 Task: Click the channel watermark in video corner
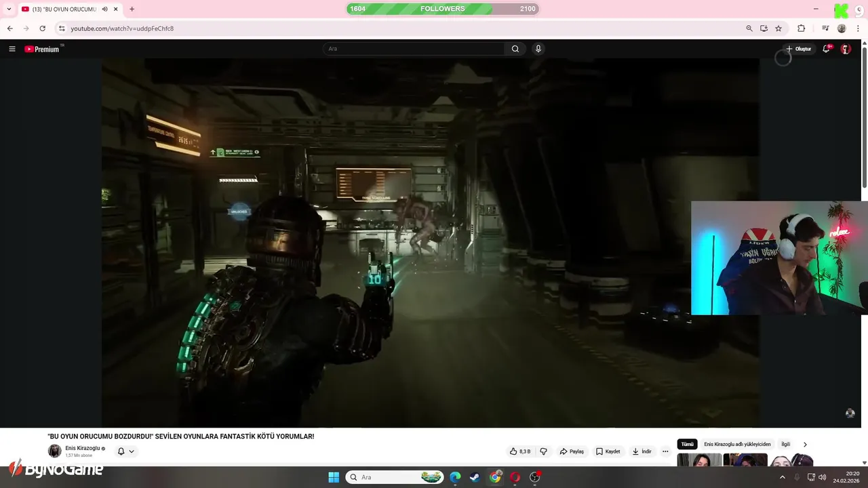[850, 413]
